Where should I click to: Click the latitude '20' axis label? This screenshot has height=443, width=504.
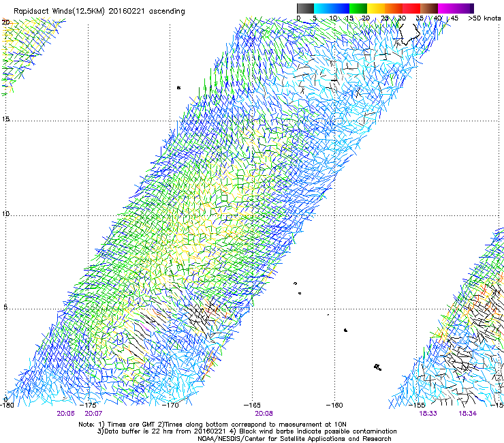coord(5,22)
